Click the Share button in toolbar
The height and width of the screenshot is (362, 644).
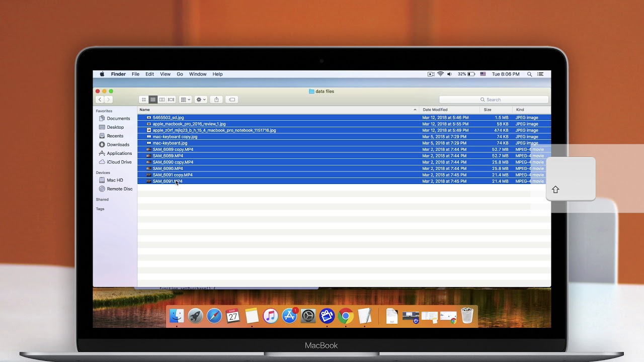coord(216,100)
